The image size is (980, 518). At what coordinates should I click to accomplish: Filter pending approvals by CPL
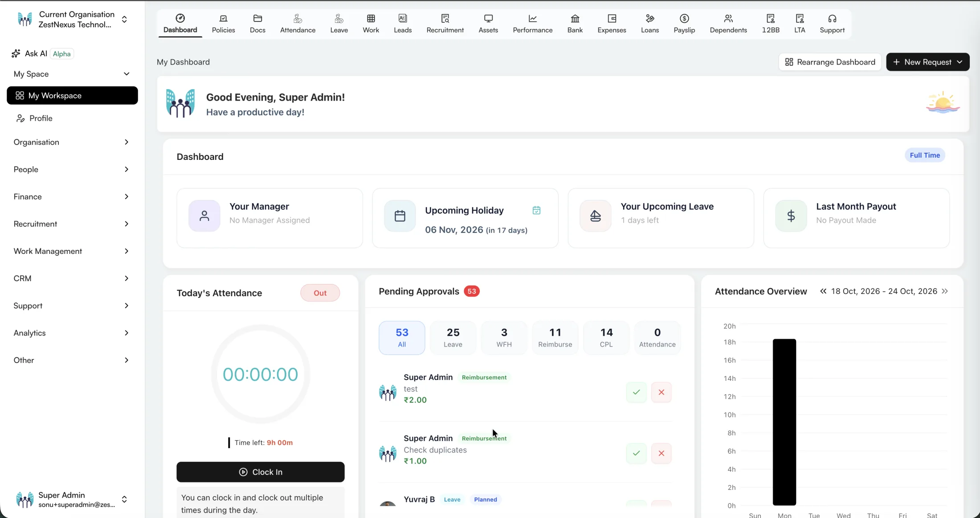[x=606, y=338]
